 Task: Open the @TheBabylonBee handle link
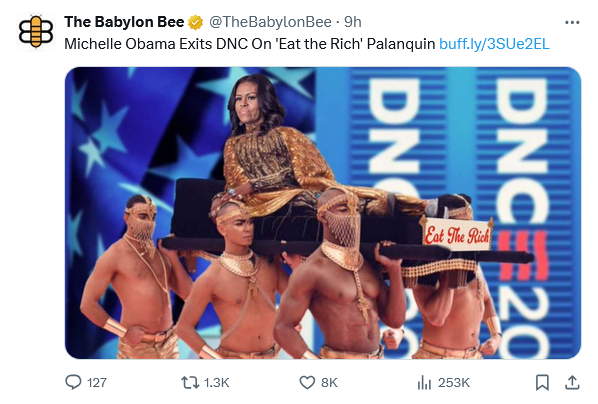(270, 22)
